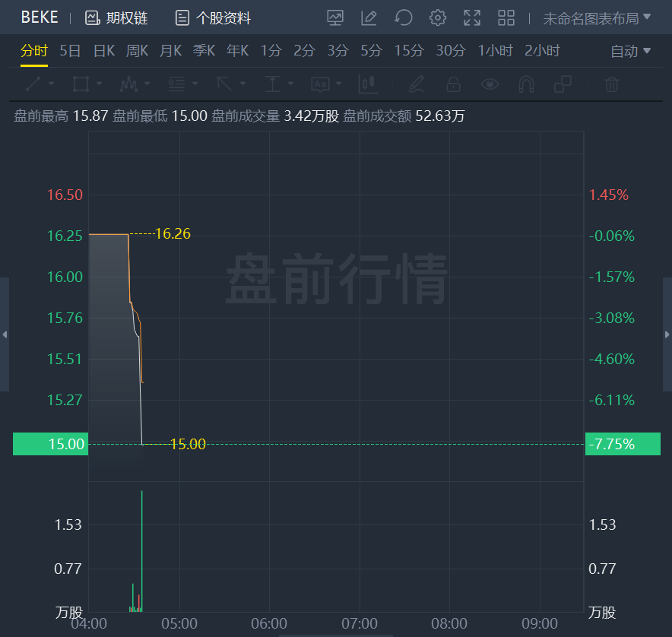Expand 未命名图表布局 layout dropdown
672x637 pixels.
pyautogui.click(x=597, y=18)
